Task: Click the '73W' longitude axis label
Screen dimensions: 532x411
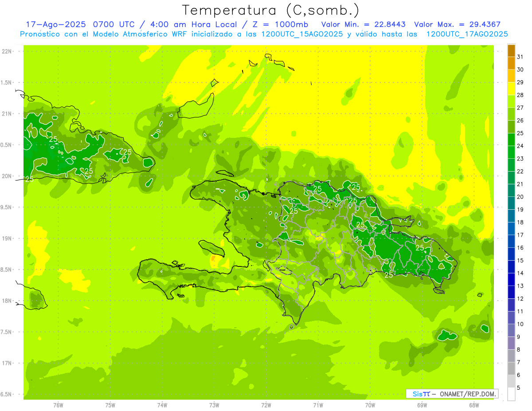Action: pyautogui.click(x=214, y=405)
